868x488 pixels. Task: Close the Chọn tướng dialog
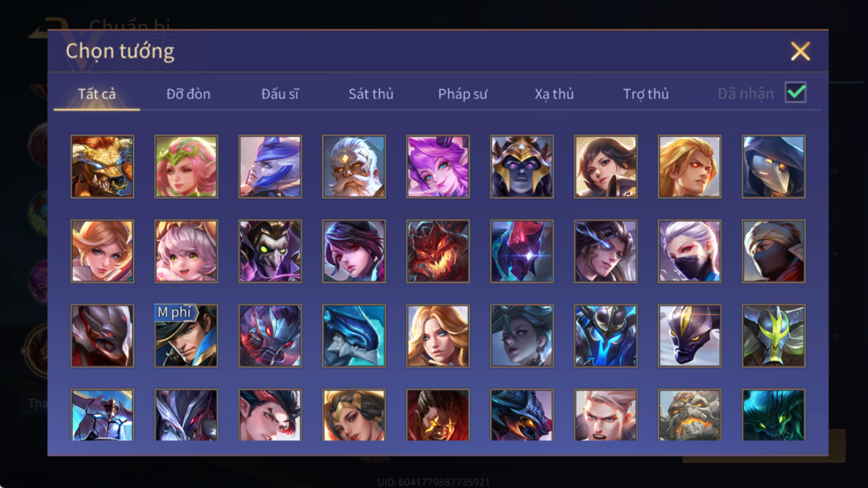[800, 51]
